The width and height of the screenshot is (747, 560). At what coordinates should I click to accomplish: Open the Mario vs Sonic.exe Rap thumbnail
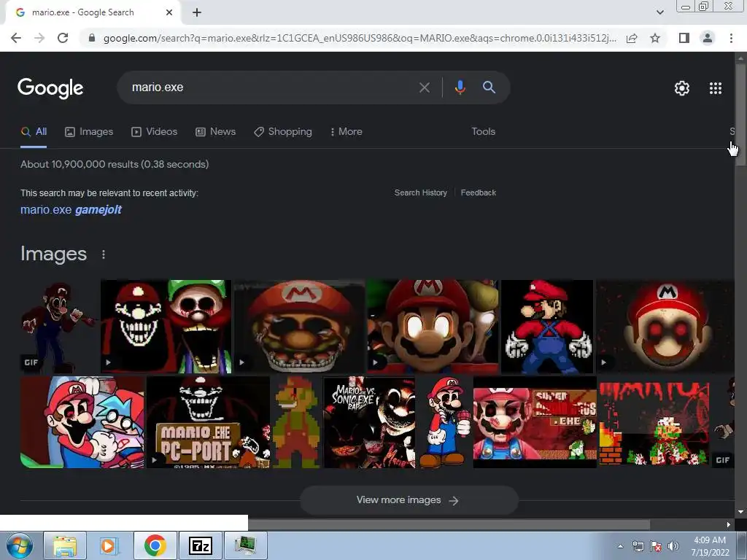[x=369, y=422]
